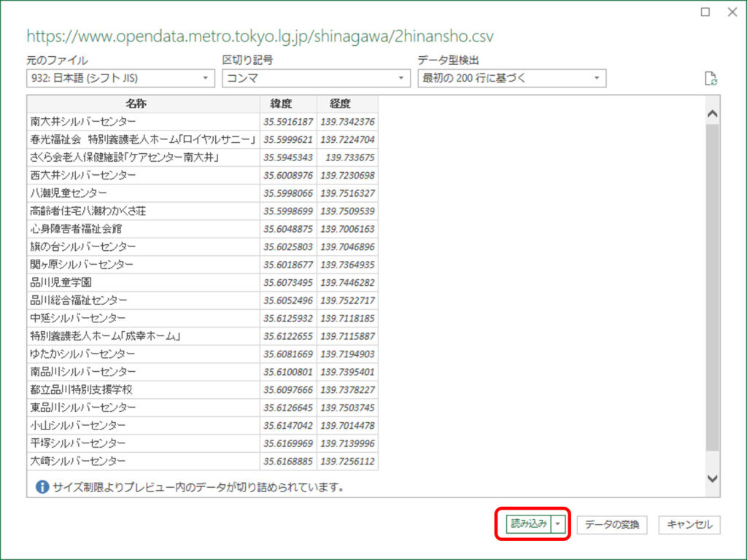Click longitude cell 139.733675

point(347,157)
